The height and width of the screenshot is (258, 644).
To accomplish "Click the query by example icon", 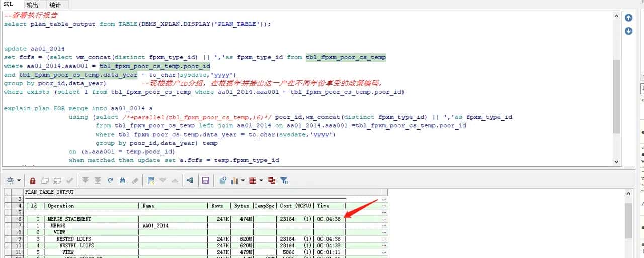I will 151,180.
